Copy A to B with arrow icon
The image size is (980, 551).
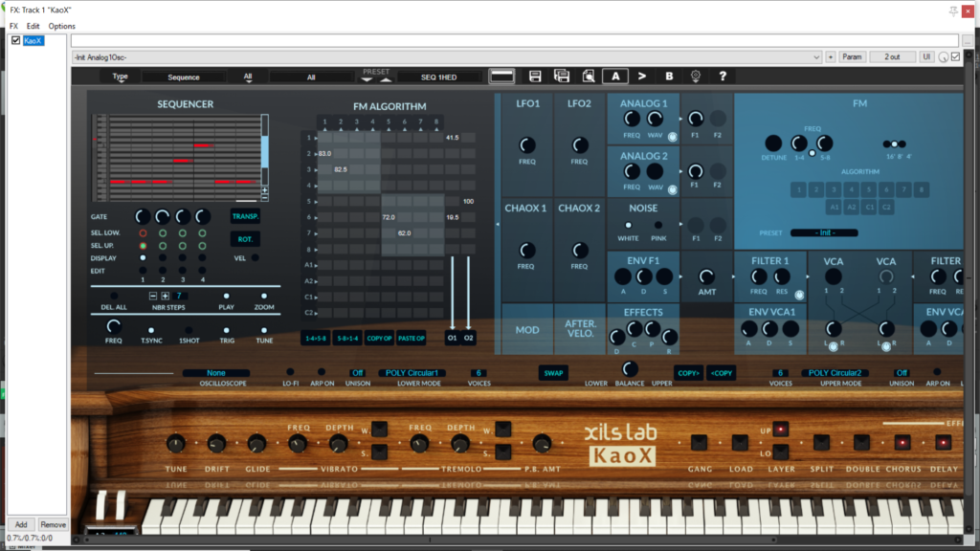click(642, 77)
